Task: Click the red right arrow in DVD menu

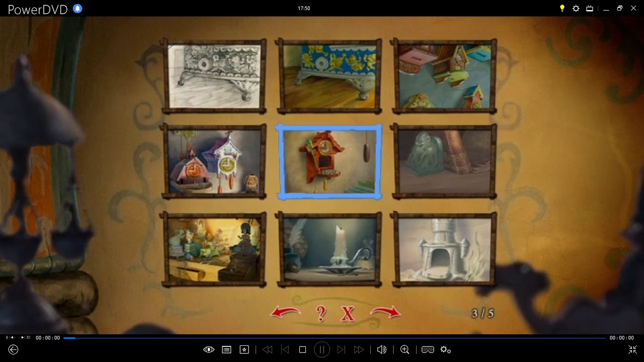Action: [385, 313]
